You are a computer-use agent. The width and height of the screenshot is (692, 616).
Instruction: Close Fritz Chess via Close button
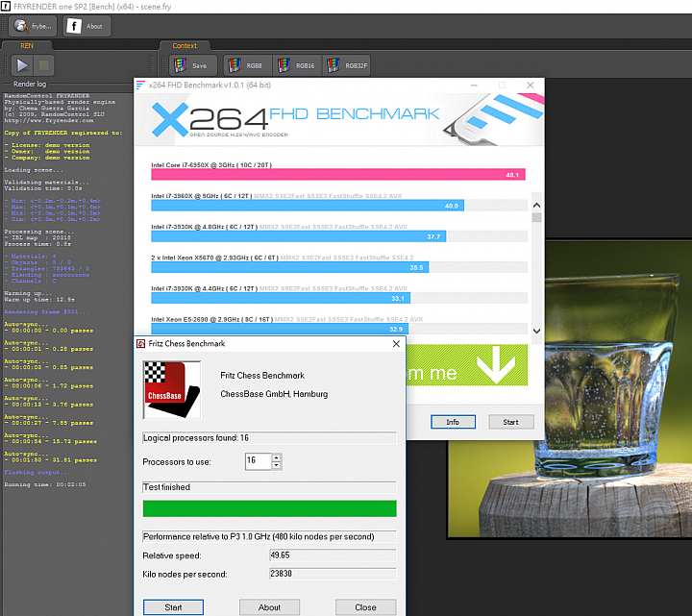365,607
